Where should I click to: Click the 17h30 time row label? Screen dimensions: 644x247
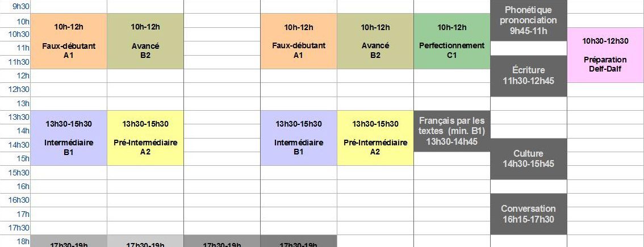tap(19, 228)
